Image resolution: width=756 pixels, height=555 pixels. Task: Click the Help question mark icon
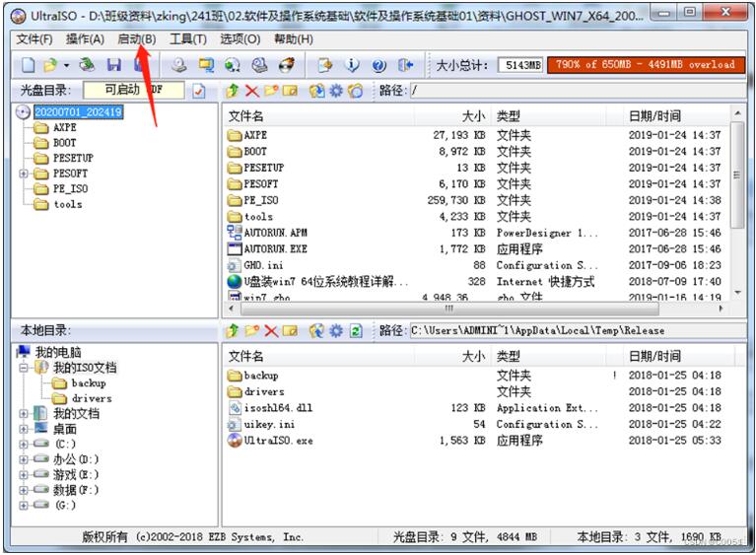[379, 65]
